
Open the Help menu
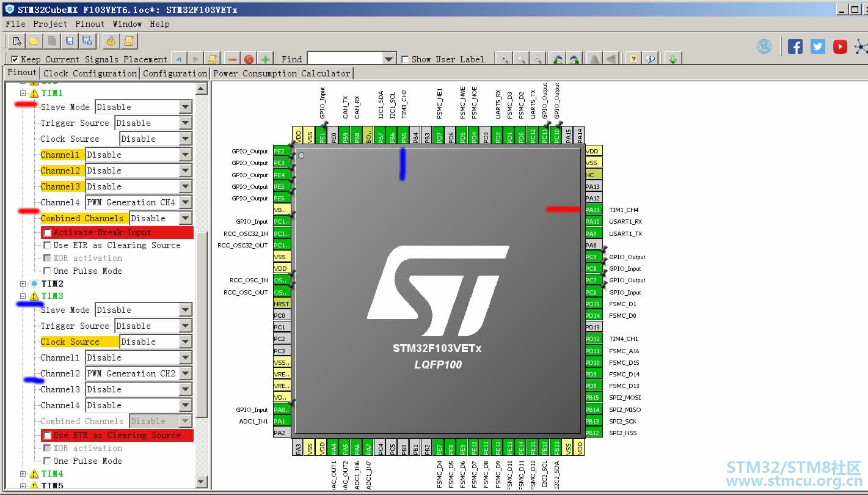159,24
